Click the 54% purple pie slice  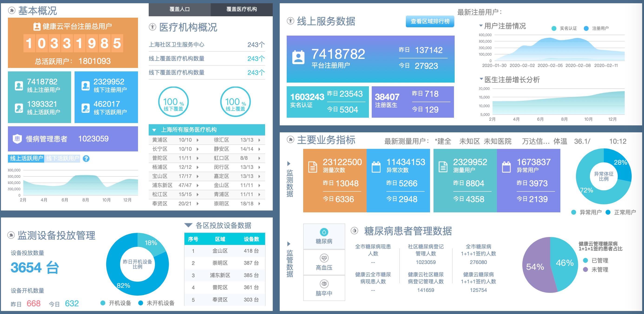(x=535, y=267)
